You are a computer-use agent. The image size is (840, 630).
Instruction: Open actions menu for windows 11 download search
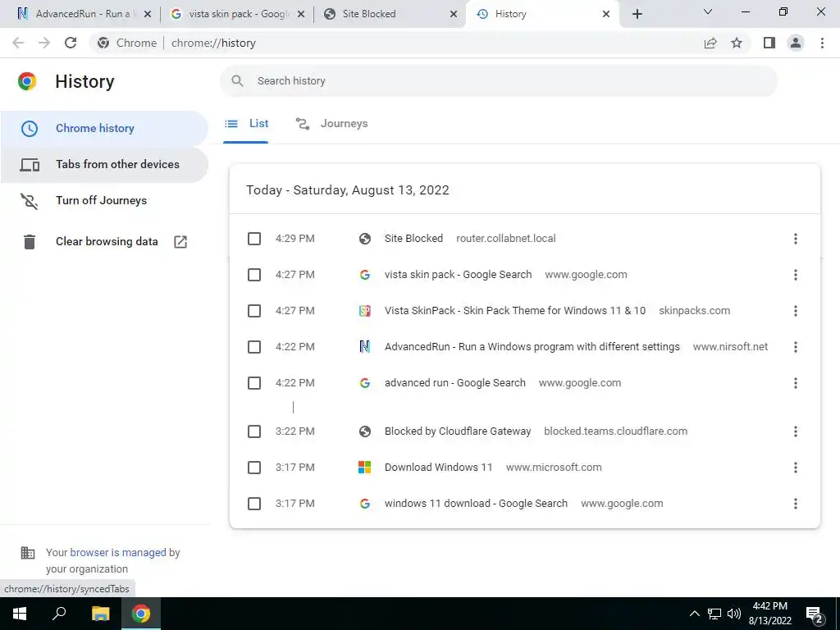[x=796, y=504]
